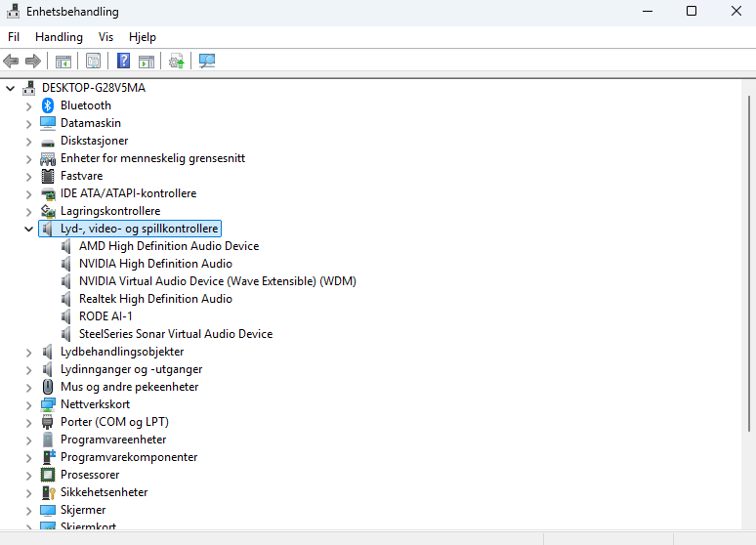Viewport: 756px width, 545px height.
Task: Expand the Nettverkskort category
Action: [28, 405]
